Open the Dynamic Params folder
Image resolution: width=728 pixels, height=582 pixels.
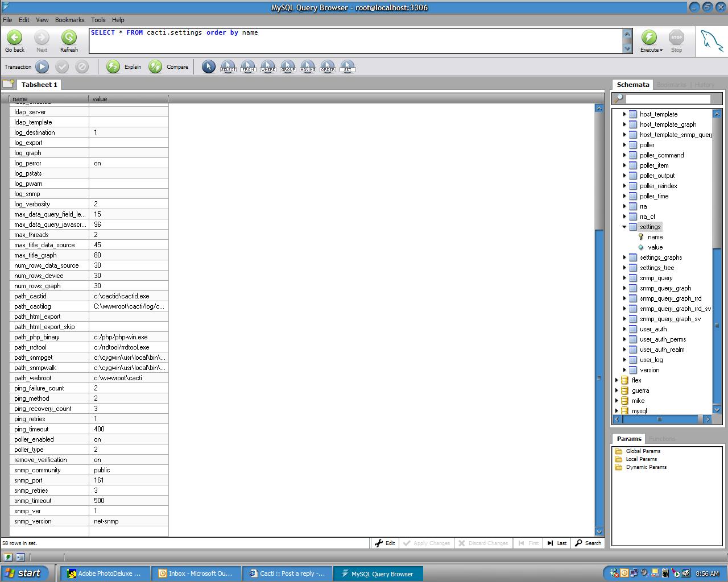pyautogui.click(x=646, y=467)
